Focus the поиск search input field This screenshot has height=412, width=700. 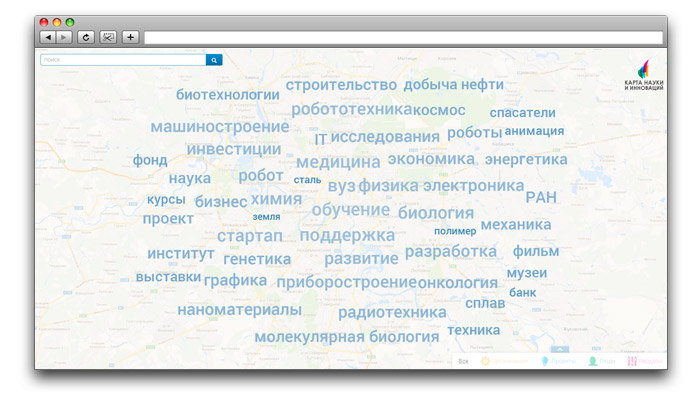(x=122, y=60)
